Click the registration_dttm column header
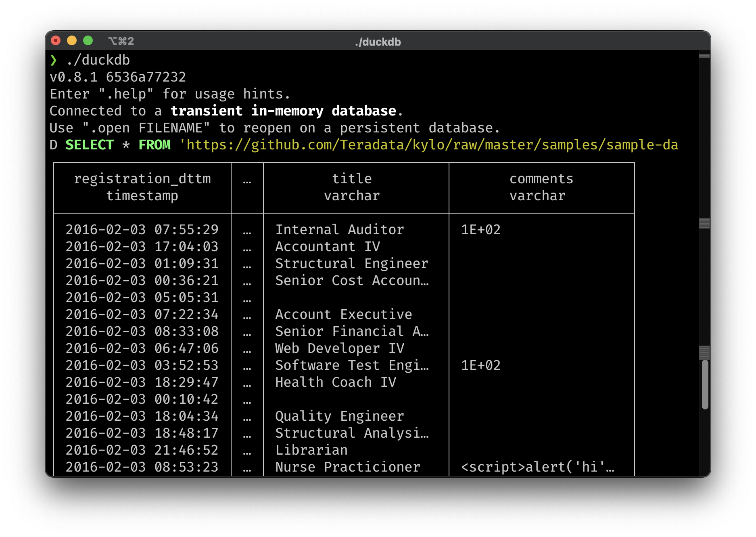756x537 pixels. tap(142, 178)
